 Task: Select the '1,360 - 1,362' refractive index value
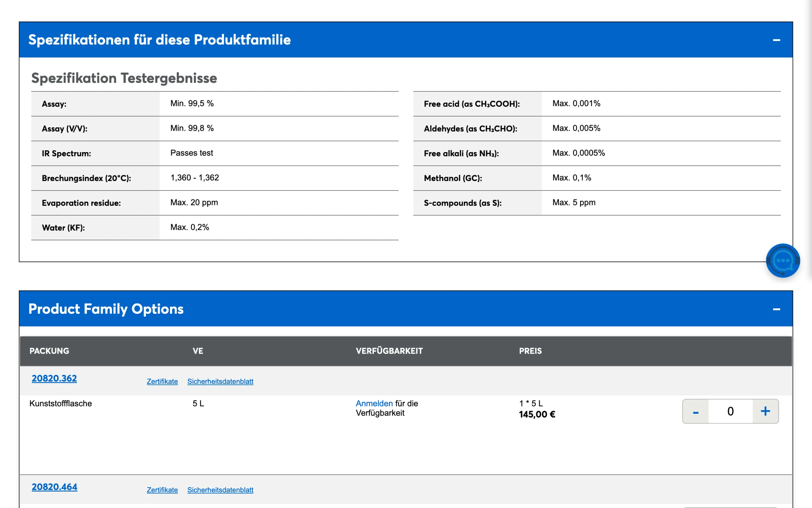point(195,178)
